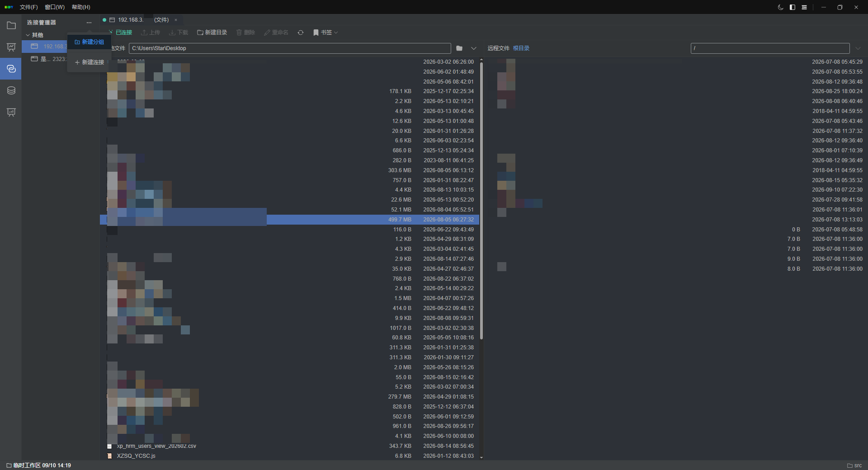The image size is (868, 470).
Task: Toggle the panel list icon in title bar
Action: coord(804,7)
